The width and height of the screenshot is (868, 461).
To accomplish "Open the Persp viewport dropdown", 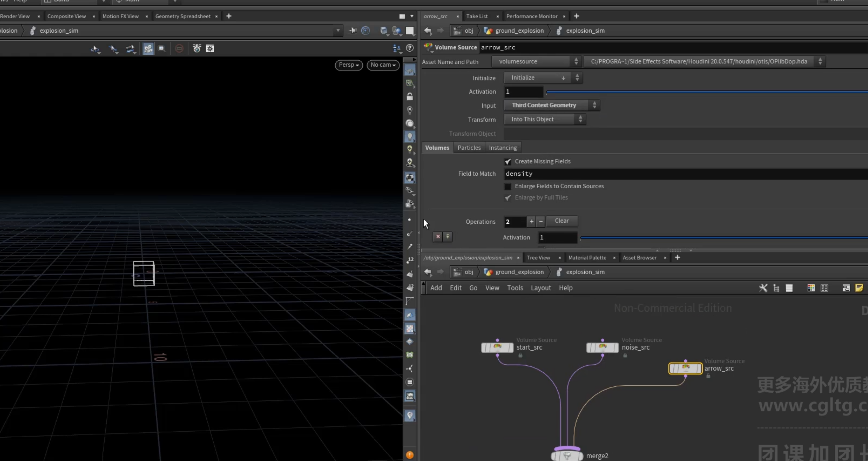I will (x=349, y=65).
